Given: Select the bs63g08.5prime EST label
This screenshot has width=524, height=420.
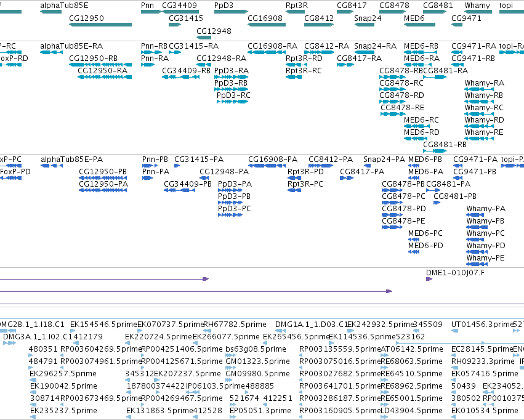Looking at the screenshot, I should pyautogui.click(x=256, y=349).
